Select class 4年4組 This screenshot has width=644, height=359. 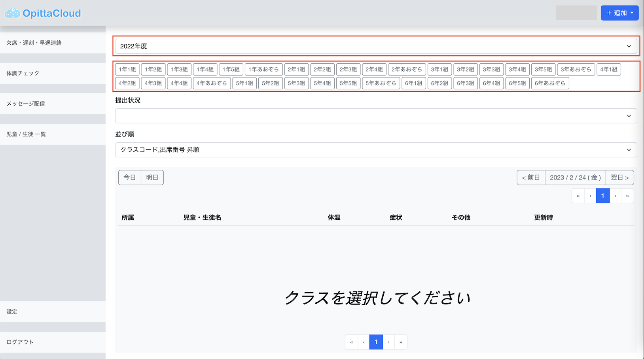tap(179, 83)
